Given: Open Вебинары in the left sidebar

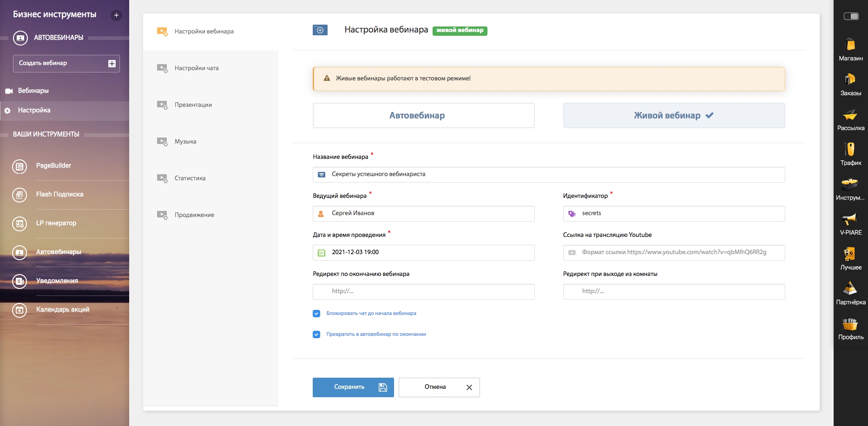Looking at the screenshot, I should coord(65,91).
